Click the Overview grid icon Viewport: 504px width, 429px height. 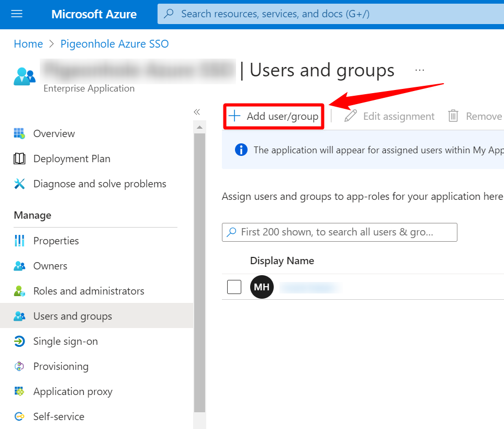pyautogui.click(x=19, y=133)
